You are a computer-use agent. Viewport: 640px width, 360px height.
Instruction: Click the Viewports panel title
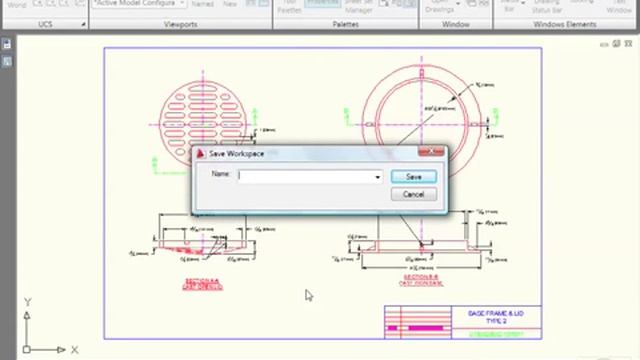pos(180,24)
